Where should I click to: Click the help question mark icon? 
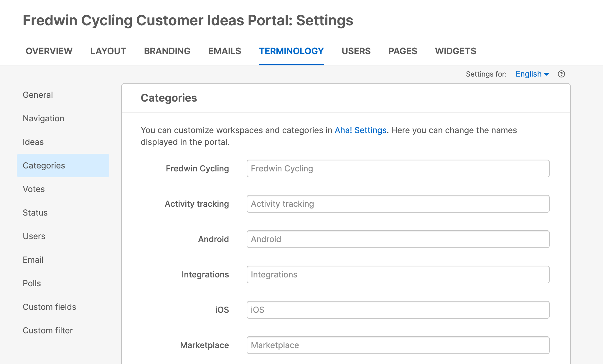click(561, 74)
